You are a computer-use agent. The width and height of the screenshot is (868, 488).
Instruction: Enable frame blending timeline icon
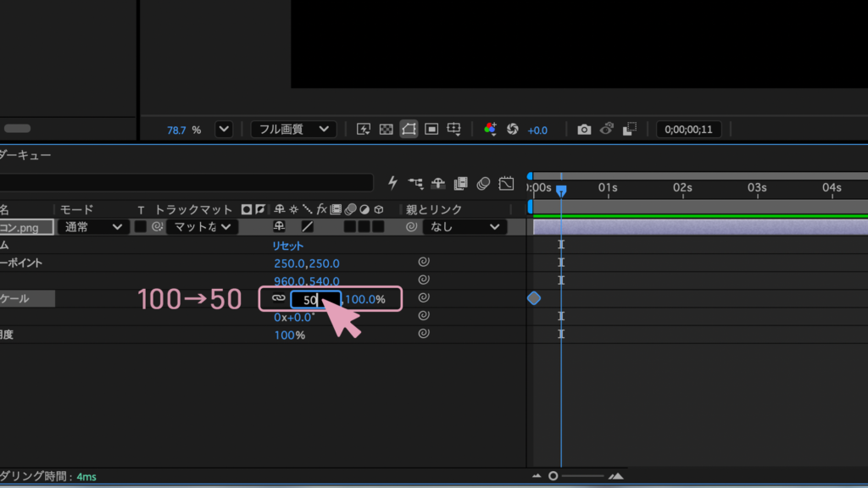pyautogui.click(x=460, y=183)
